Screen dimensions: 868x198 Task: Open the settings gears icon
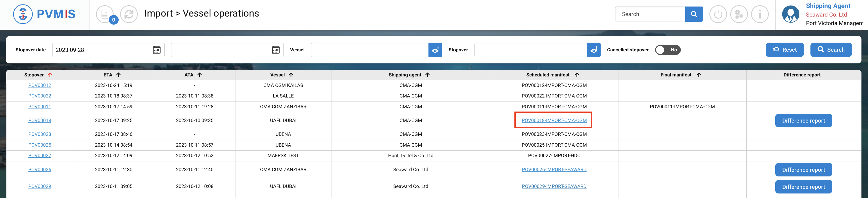tap(739, 14)
